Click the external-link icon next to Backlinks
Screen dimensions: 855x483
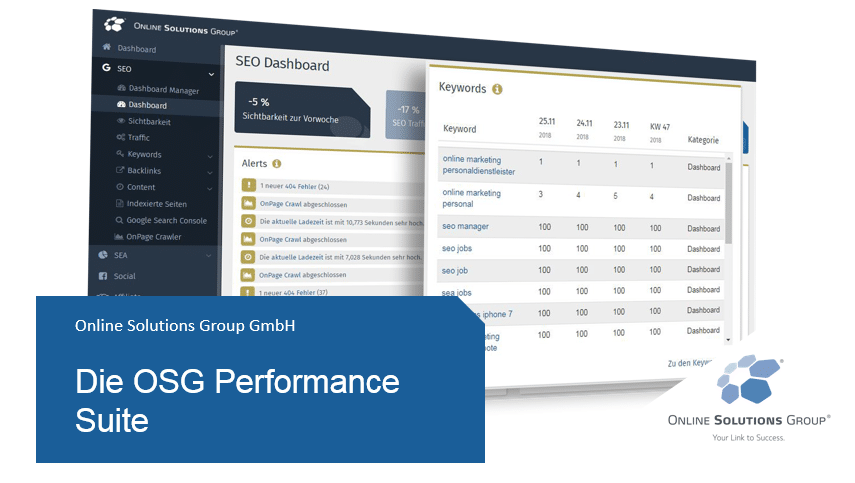pyautogui.click(x=120, y=170)
